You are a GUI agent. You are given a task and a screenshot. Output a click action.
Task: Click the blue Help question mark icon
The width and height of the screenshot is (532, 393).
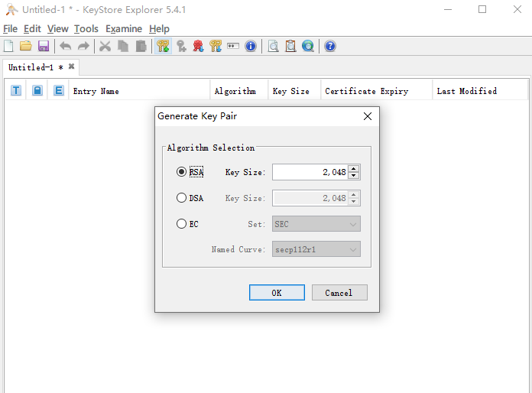[x=330, y=46]
